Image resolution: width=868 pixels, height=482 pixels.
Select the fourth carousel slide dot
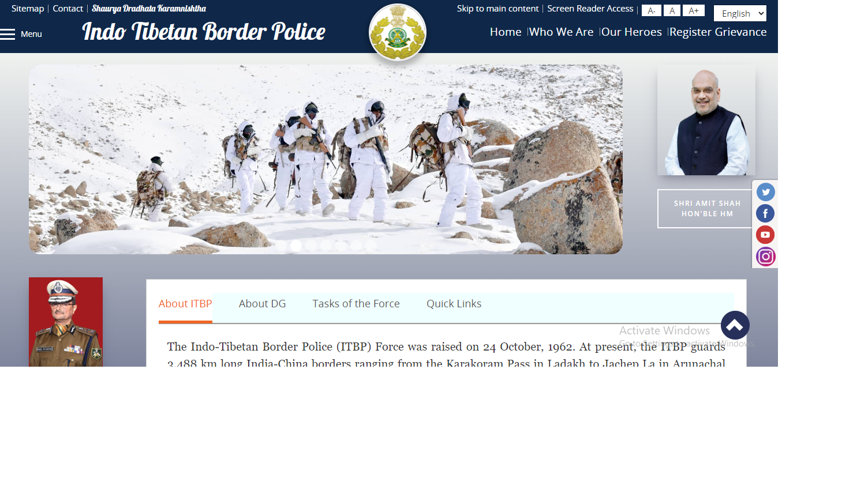tap(326, 246)
